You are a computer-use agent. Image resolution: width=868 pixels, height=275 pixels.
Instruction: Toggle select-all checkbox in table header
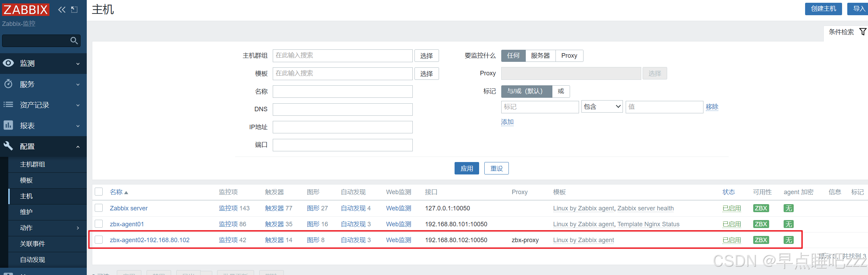pos(99,192)
